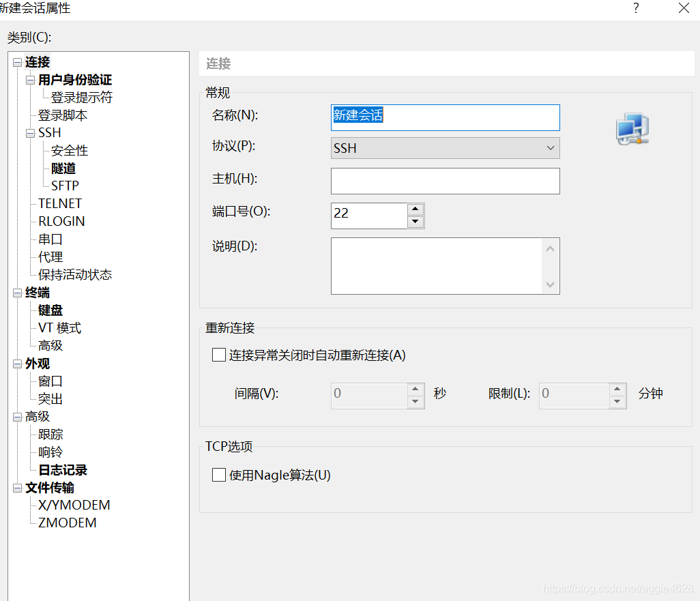Click the 限制 down spinner arrow
Screen dimensions: 700x601
[617, 402]
